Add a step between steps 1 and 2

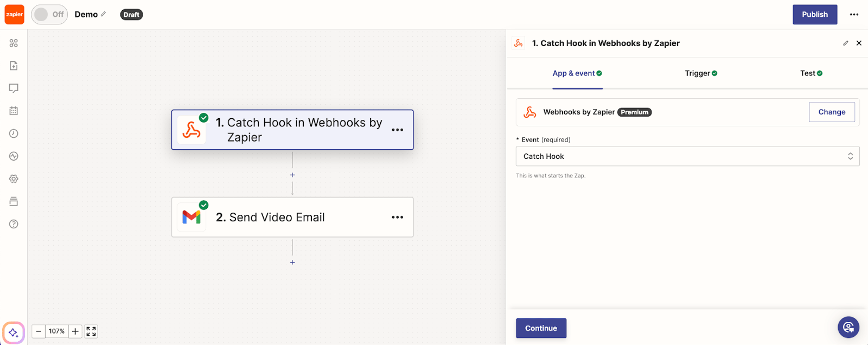click(x=292, y=175)
